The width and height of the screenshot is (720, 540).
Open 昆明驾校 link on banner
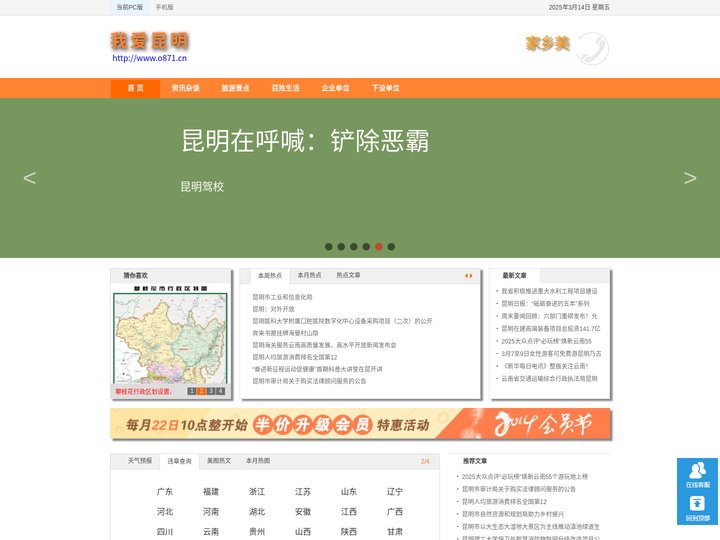pos(202,186)
